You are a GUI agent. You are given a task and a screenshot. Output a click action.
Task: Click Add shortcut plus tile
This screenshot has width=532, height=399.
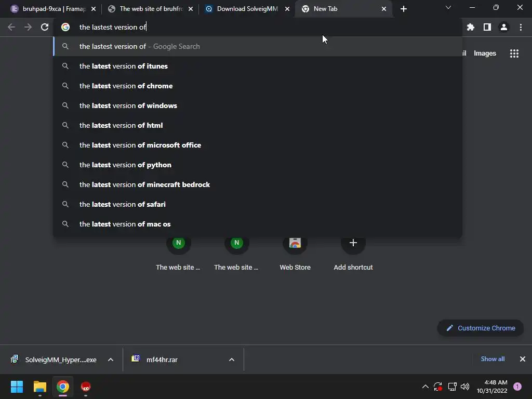353,253
